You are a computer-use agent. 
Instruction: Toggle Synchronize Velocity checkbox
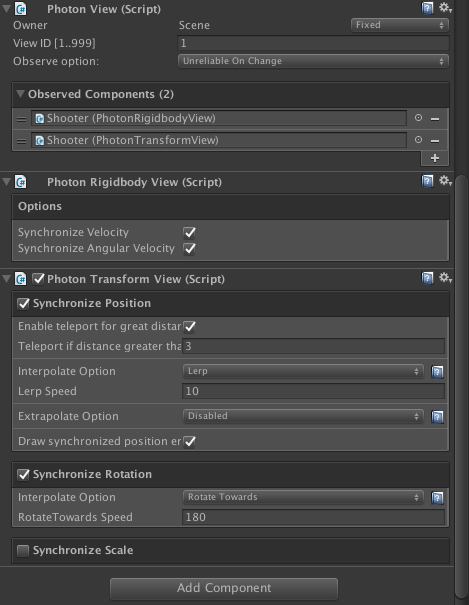(189, 232)
